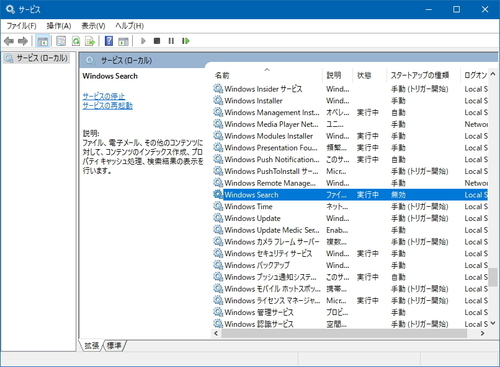The width and height of the screenshot is (500, 367).
Task: Click the Pause Service icon
Action: [x=171, y=41]
